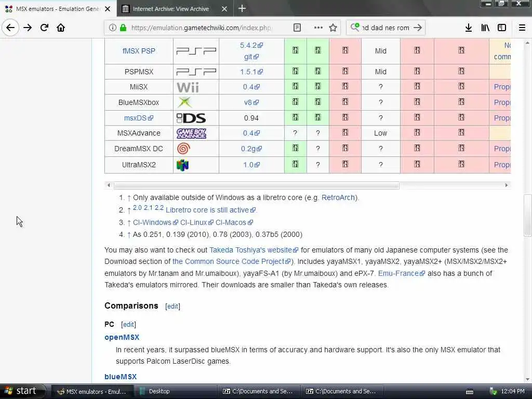Click the system clock showing 12:04 PM
The height and width of the screenshot is (399, 532).
click(x=513, y=391)
